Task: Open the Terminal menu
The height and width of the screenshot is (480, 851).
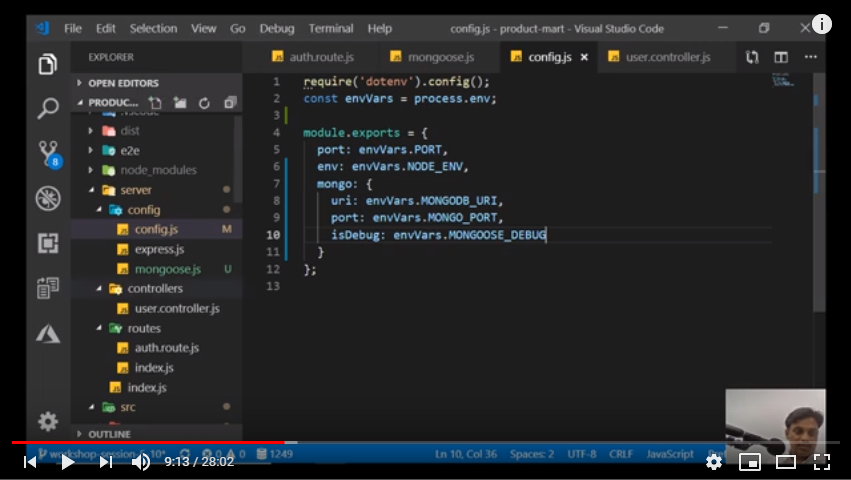Action: (x=330, y=29)
